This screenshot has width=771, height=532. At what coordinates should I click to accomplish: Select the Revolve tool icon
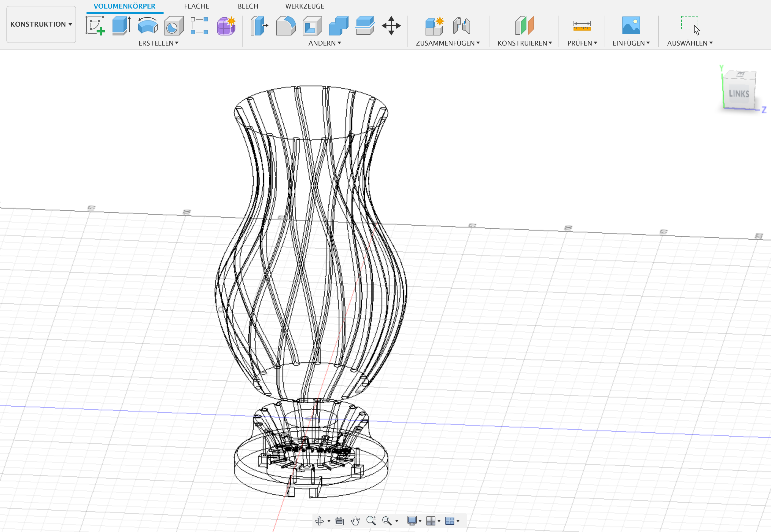[148, 25]
